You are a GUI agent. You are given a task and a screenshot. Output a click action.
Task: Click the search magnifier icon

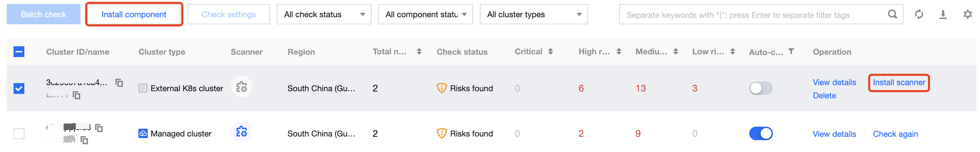892,15
